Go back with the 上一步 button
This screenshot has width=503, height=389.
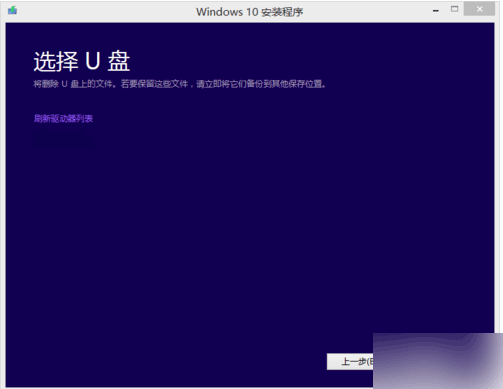(350, 361)
